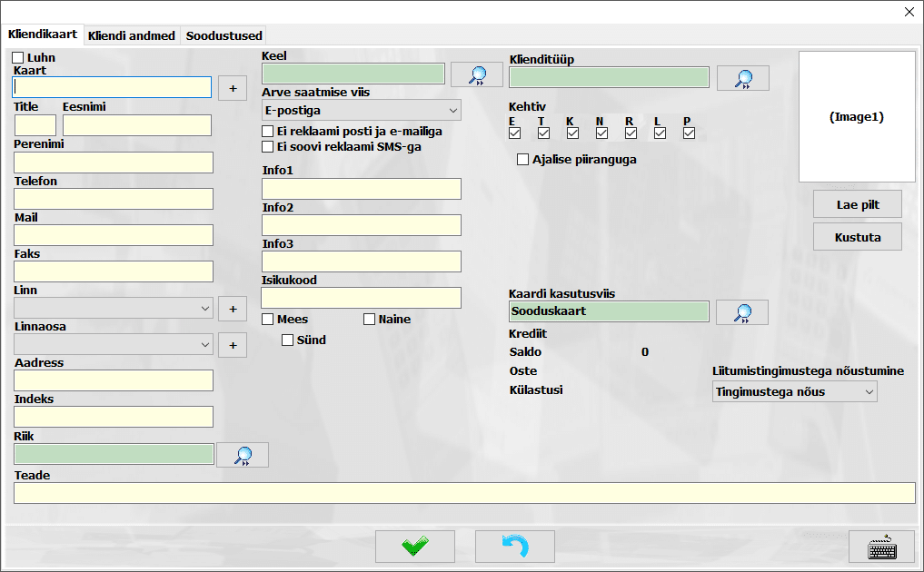Expand the Liitumistingimustega nõustumine dropdown

point(794,391)
